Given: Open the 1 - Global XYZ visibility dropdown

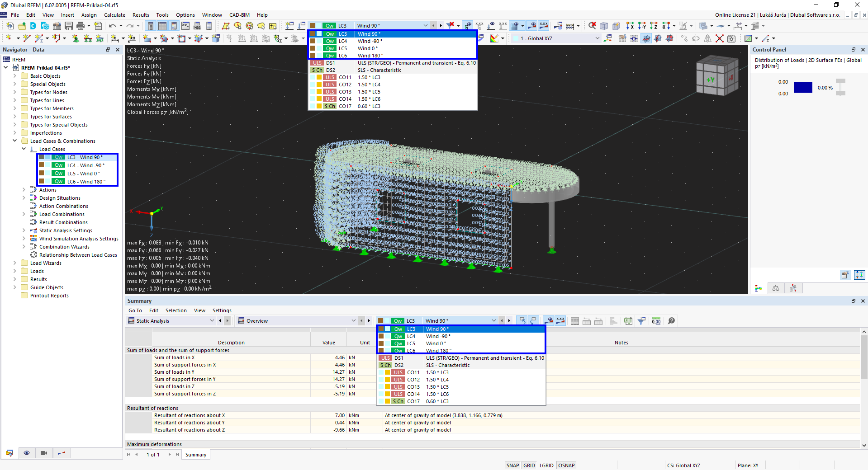Looking at the screenshot, I should pos(597,38).
